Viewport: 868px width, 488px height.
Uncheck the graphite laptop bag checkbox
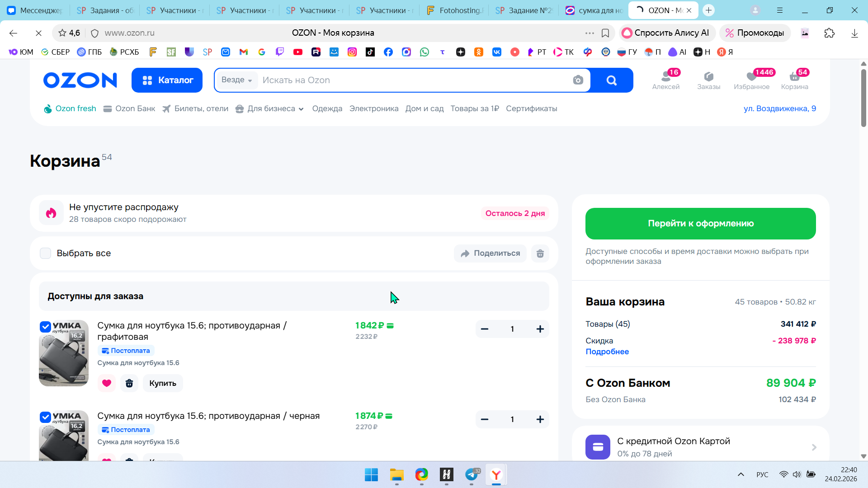pyautogui.click(x=45, y=327)
